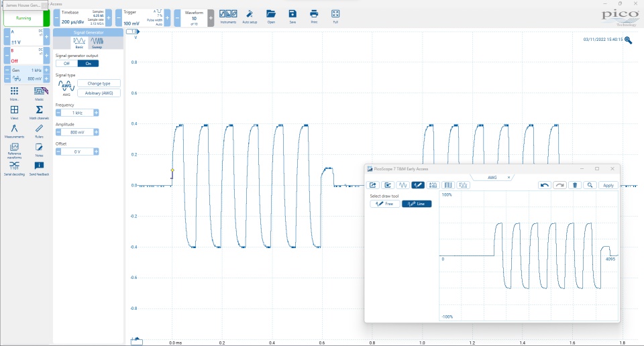Click the Rulers icon
Screen dimensions: 644x346
coord(39,130)
